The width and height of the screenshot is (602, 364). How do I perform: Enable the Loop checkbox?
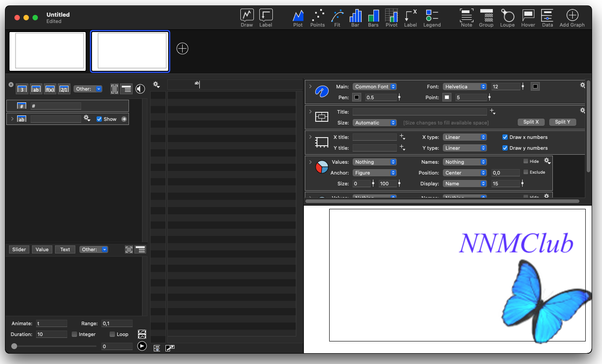112,334
